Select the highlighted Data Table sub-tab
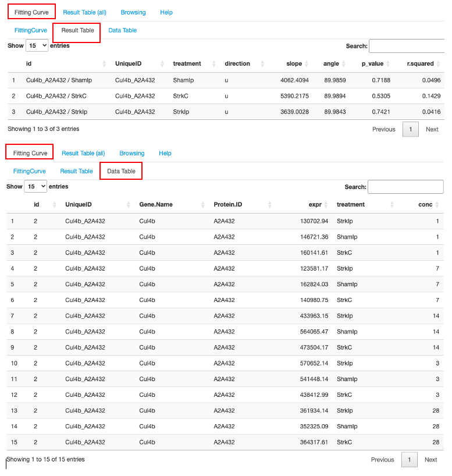This screenshot has width=452, height=476. [x=121, y=171]
